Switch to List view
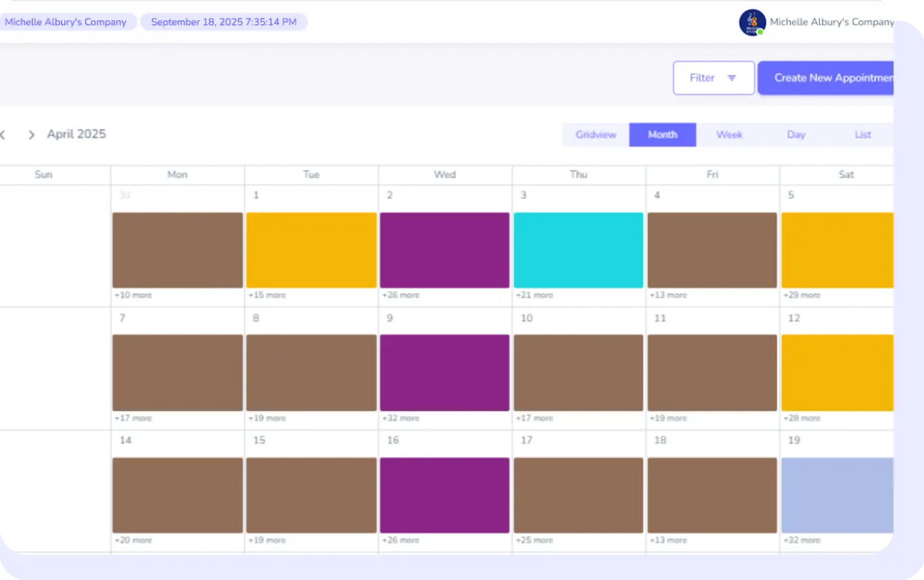The image size is (924, 580). click(862, 135)
